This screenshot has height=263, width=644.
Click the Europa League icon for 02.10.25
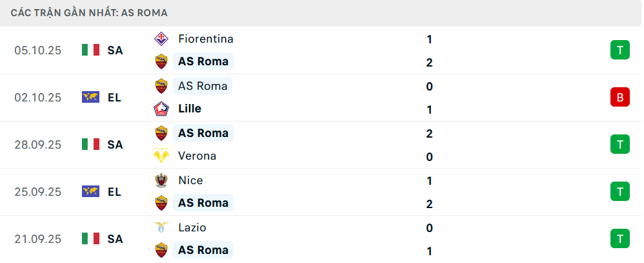tap(90, 98)
